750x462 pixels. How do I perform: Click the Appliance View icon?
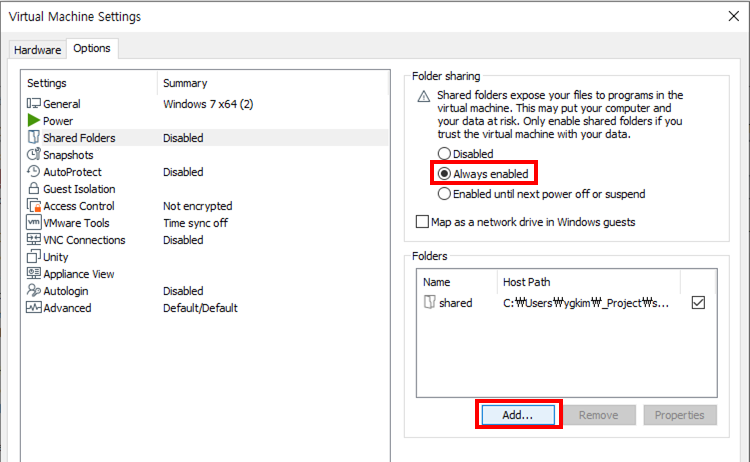coord(33,273)
